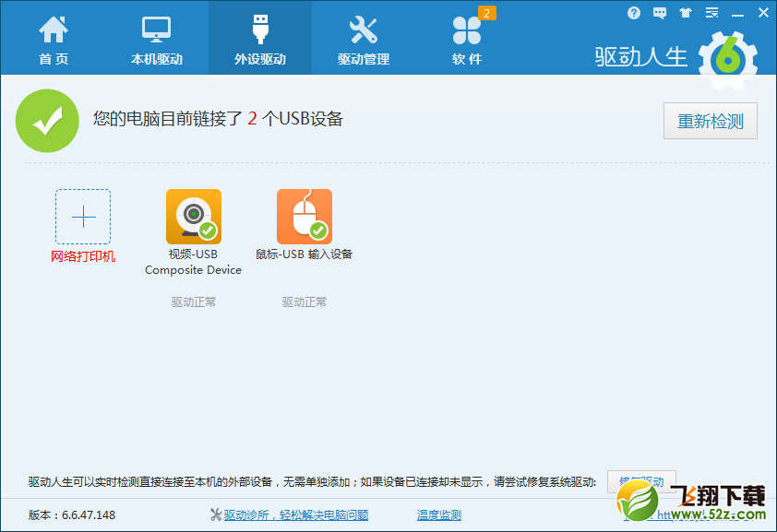Screen dimensions: 777x532
Task: Select the 外设驱动 tab
Action: 260,39
